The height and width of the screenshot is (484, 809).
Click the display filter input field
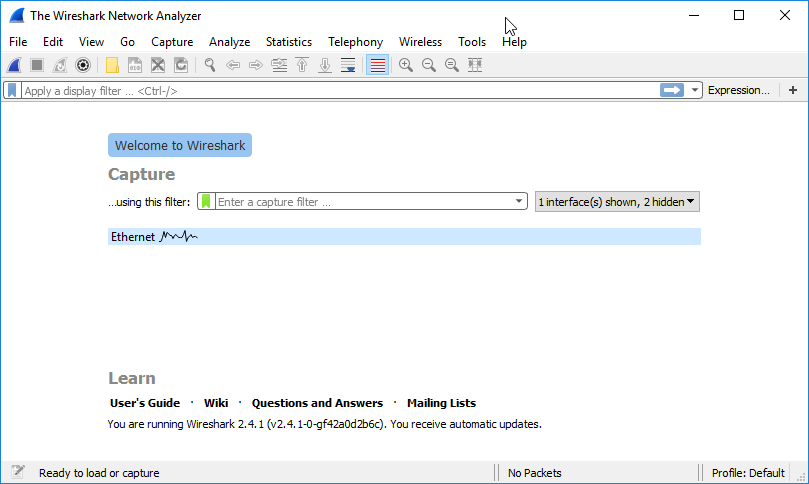pyautogui.click(x=341, y=90)
